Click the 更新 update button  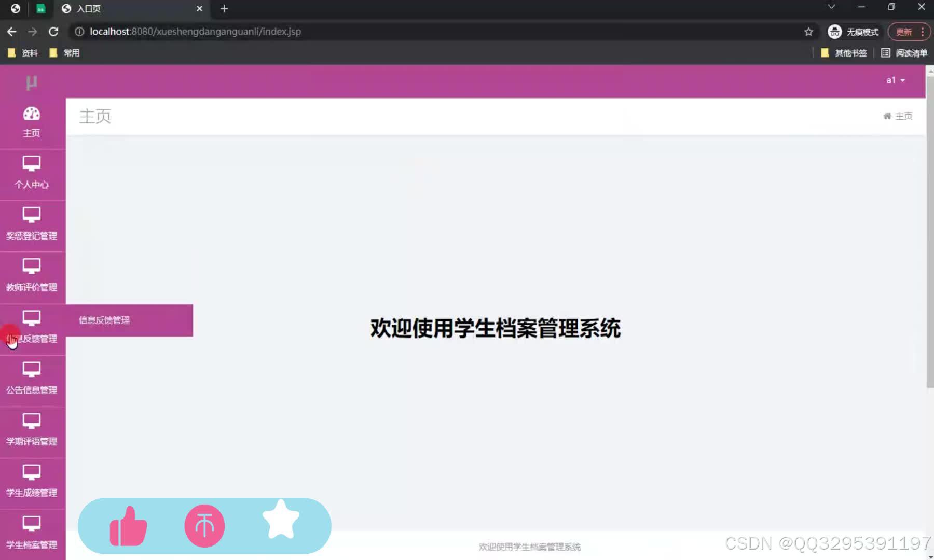pos(903,32)
